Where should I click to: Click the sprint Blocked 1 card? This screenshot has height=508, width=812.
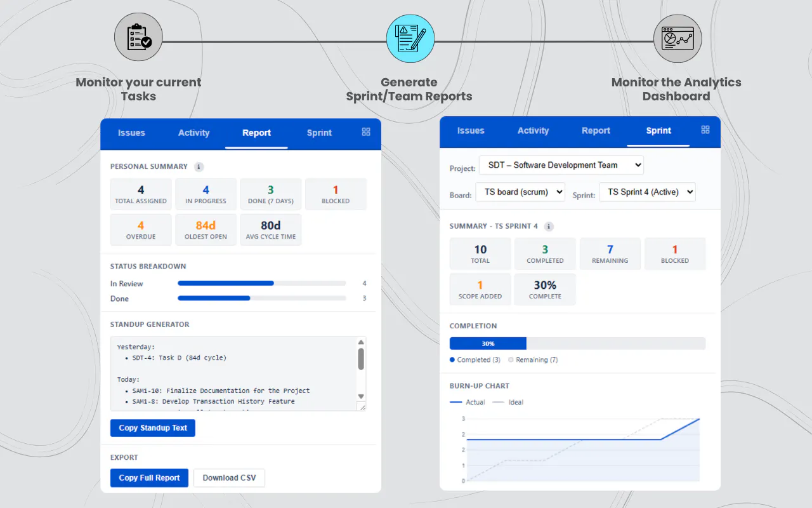pyautogui.click(x=675, y=254)
